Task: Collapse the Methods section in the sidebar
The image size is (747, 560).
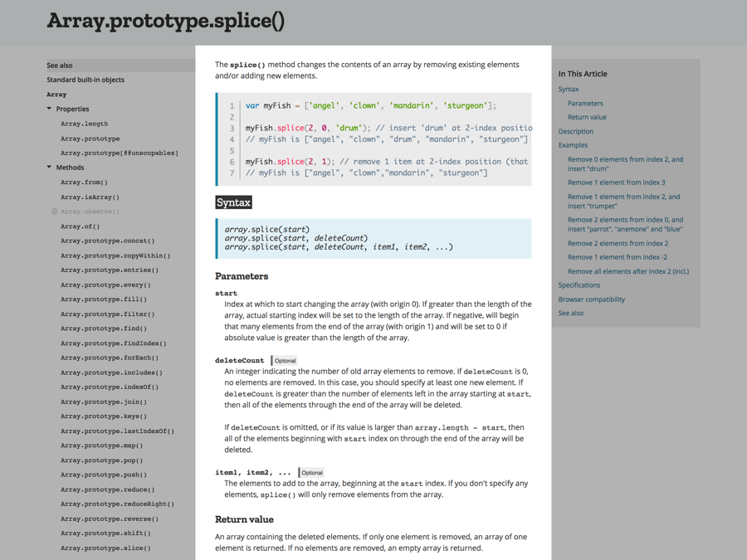Action: click(49, 167)
